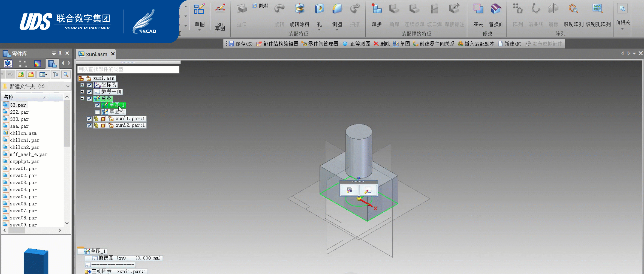Expand the 坐标系 tree node
644x274 pixels.
click(x=82, y=85)
